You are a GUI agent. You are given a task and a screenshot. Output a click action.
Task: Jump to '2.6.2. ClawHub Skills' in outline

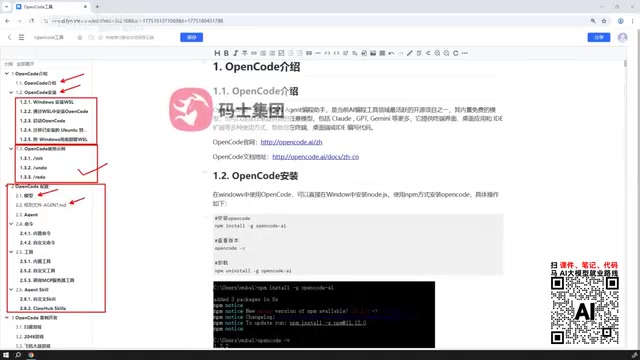tap(43, 308)
